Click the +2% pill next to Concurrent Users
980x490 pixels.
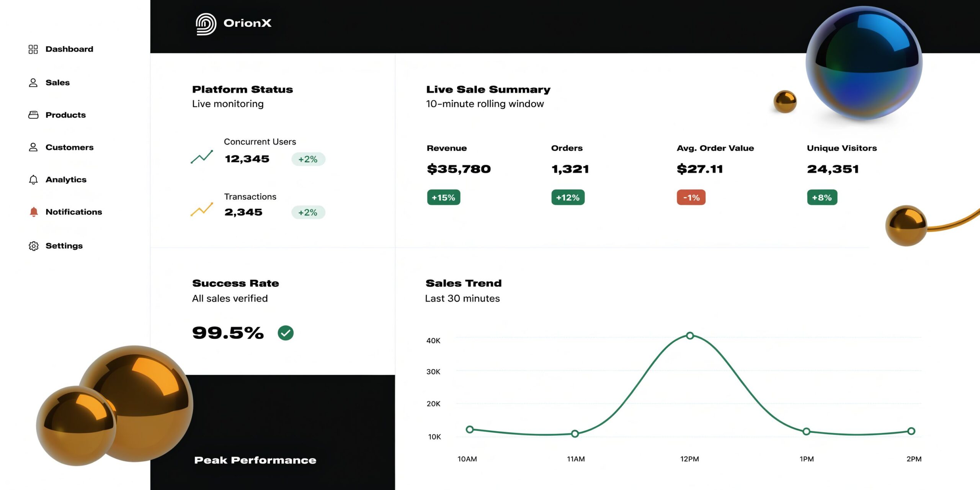pyautogui.click(x=308, y=159)
